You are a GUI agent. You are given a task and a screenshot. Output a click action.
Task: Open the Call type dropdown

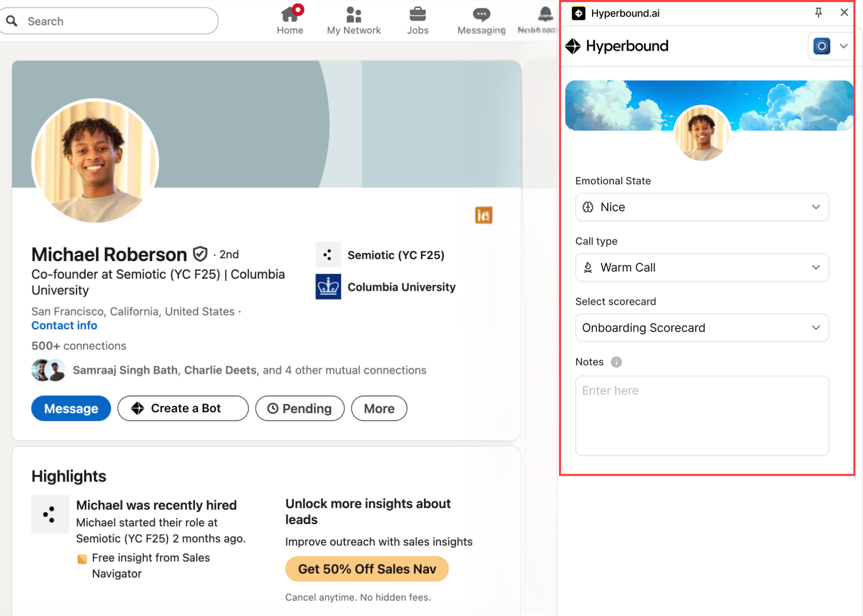click(x=702, y=267)
